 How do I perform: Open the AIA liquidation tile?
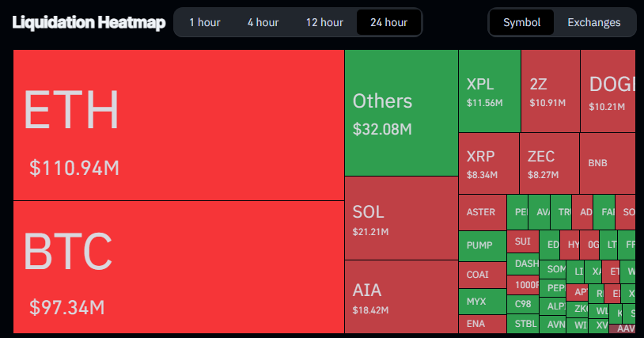pos(400,296)
